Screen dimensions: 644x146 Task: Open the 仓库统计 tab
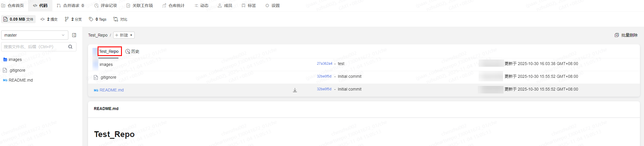pyautogui.click(x=173, y=6)
